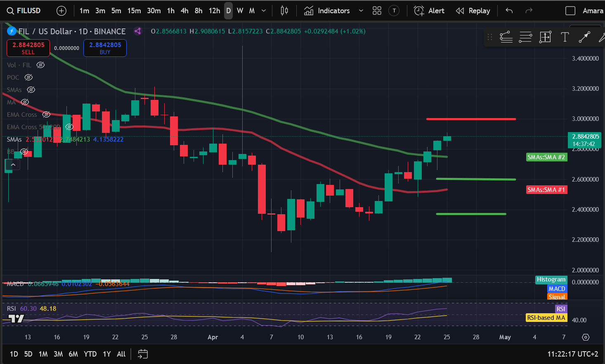Expand the more timeframes dropdown chevron
Viewport: 605px width, 364px height.
click(264, 11)
